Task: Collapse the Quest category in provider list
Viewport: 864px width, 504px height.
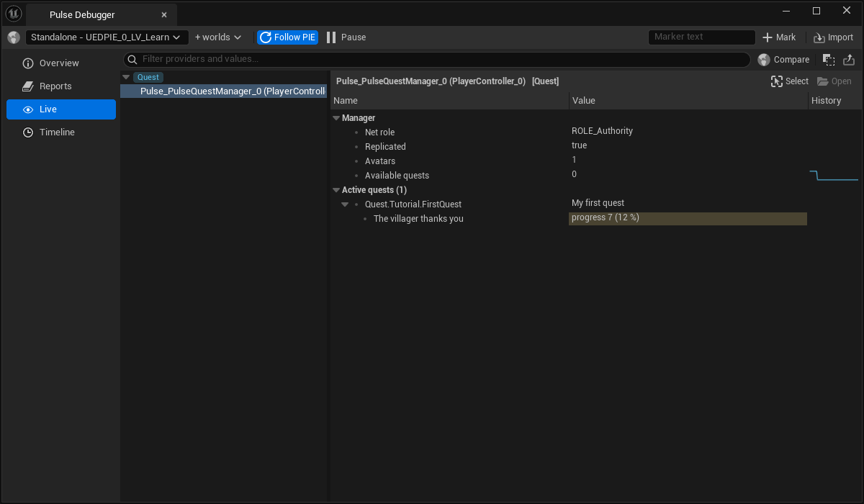Action: 127,77
